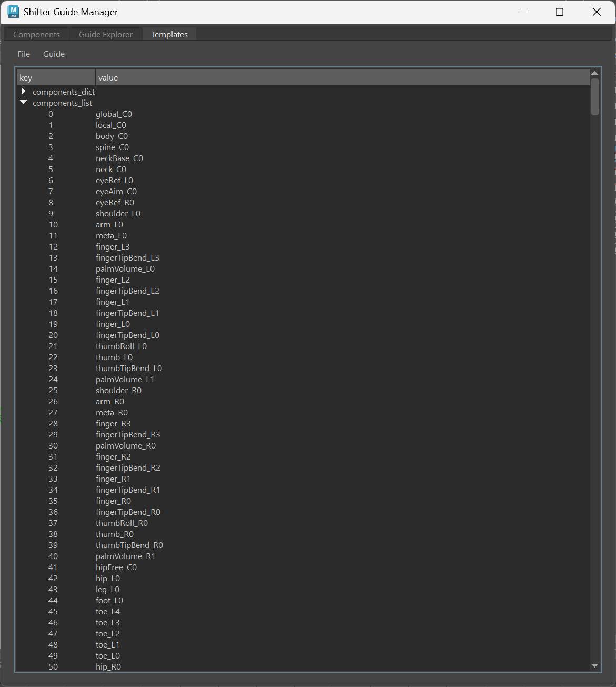
Task: Click key index 35 cell
Action: [53, 501]
